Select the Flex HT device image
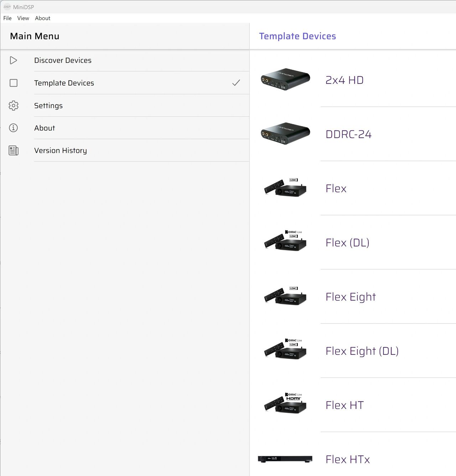 pos(285,403)
